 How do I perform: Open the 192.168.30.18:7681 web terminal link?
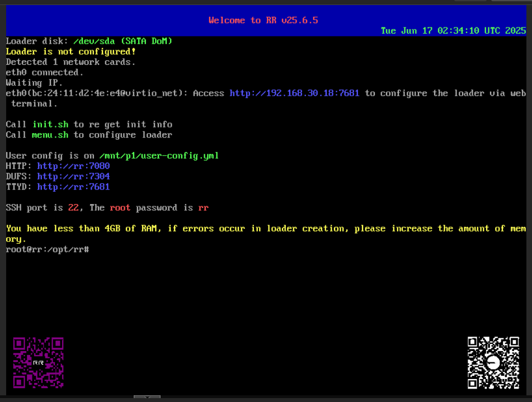(294, 93)
